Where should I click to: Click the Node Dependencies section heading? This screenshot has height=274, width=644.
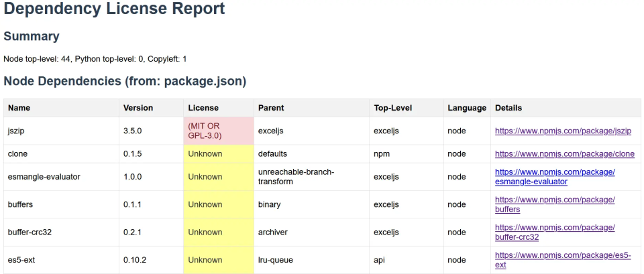point(125,82)
